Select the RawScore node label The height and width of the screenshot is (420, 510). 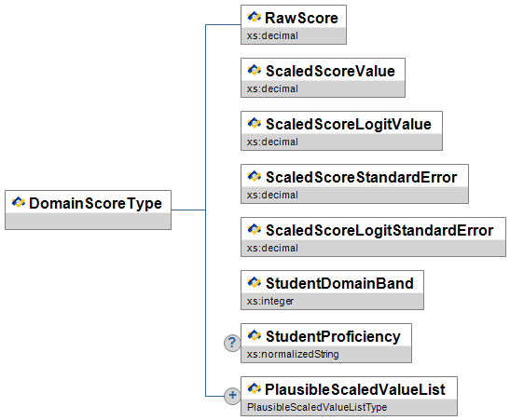pos(301,18)
